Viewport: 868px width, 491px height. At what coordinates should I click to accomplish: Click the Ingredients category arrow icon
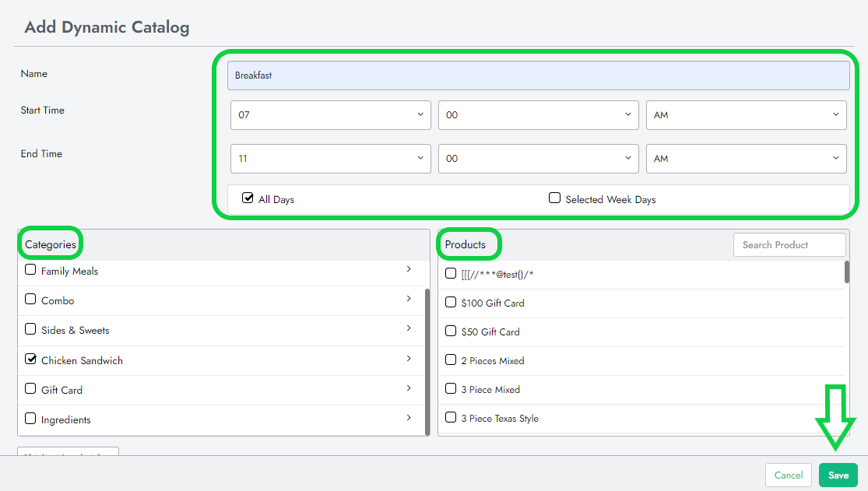(x=409, y=418)
